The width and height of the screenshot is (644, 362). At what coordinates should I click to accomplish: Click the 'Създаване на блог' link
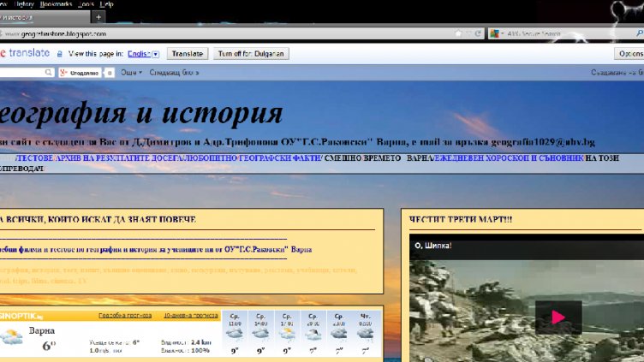click(617, 73)
